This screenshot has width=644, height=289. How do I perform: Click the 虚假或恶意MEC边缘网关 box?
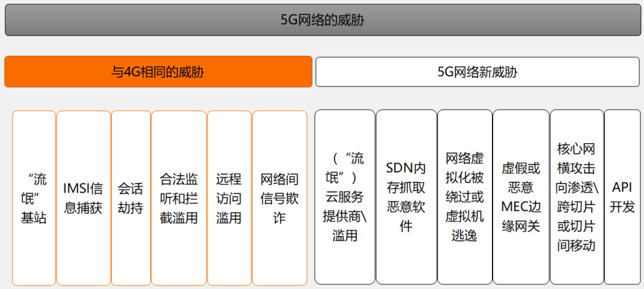521,197
